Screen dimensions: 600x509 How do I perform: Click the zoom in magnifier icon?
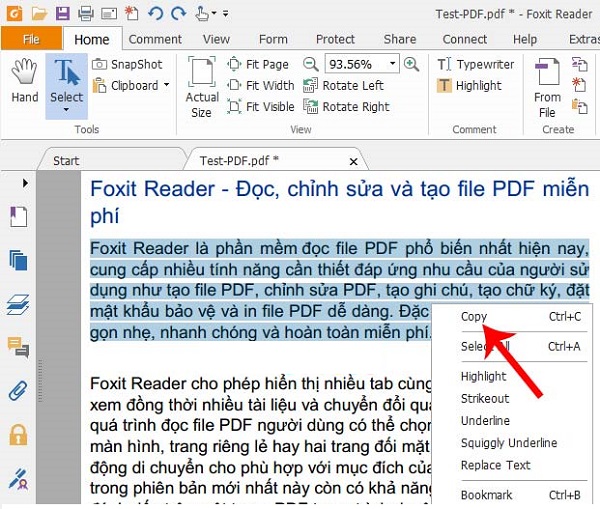(411, 64)
